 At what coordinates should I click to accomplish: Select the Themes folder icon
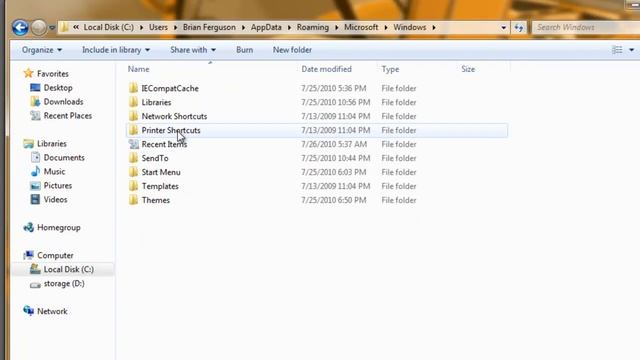coord(133,200)
